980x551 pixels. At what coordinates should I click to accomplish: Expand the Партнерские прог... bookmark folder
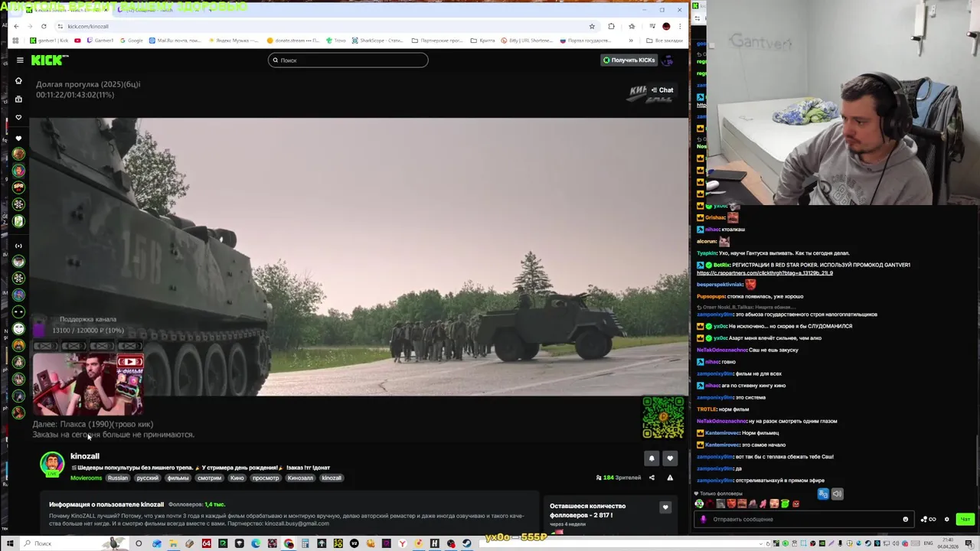point(437,41)
